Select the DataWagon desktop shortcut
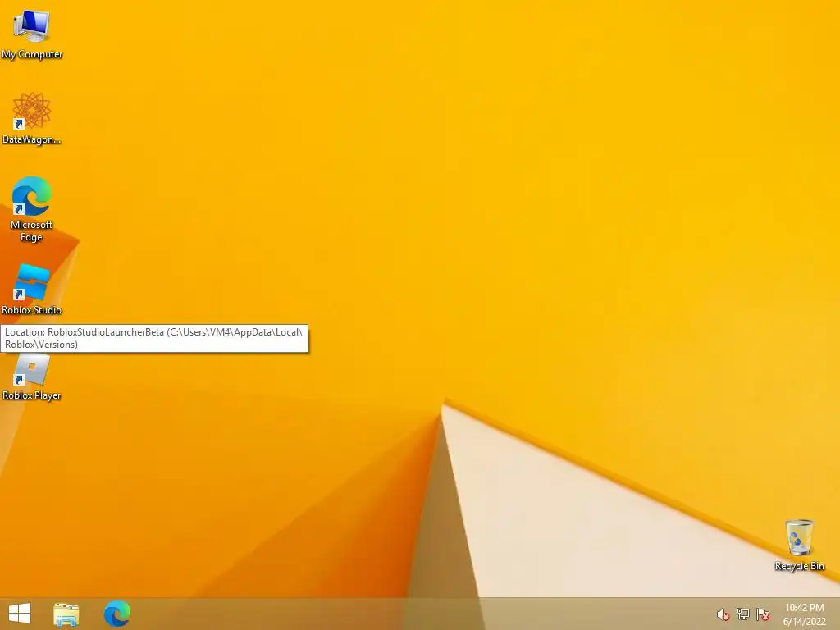 pyautogui.click(x=32, y=118)
